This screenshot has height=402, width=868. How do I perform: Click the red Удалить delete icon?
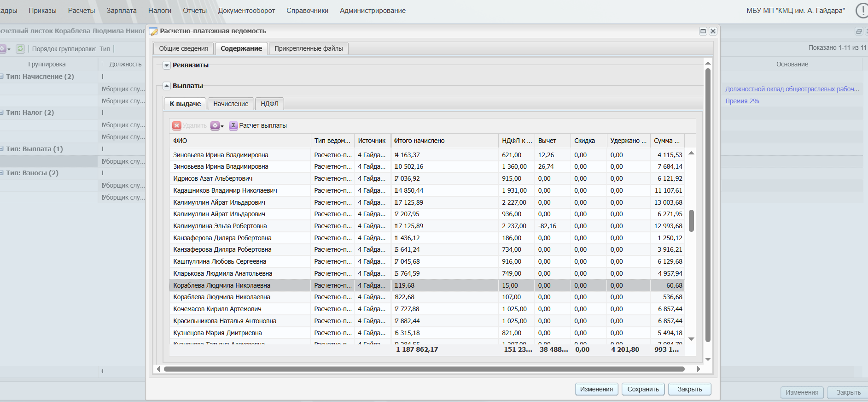177,125
